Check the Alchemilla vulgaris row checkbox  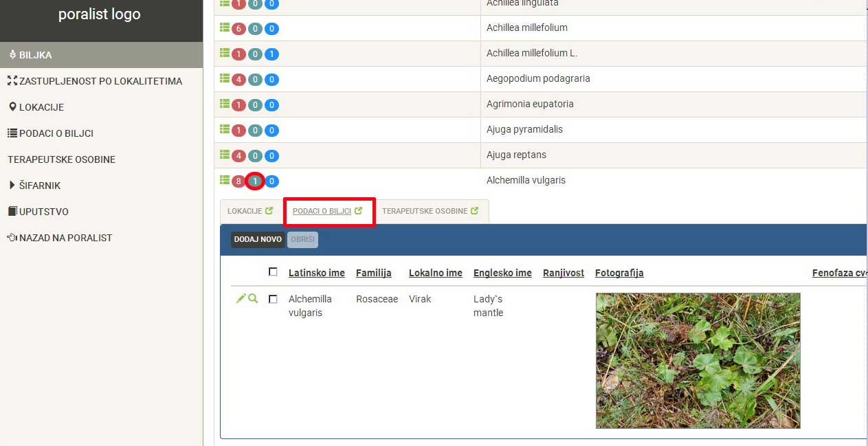pos(273,299)
